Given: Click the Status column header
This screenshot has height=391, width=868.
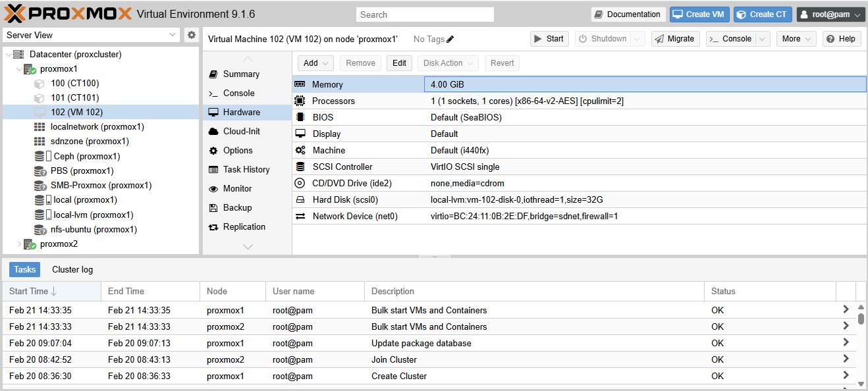Looking at the screenshot, I should point(771,291).
